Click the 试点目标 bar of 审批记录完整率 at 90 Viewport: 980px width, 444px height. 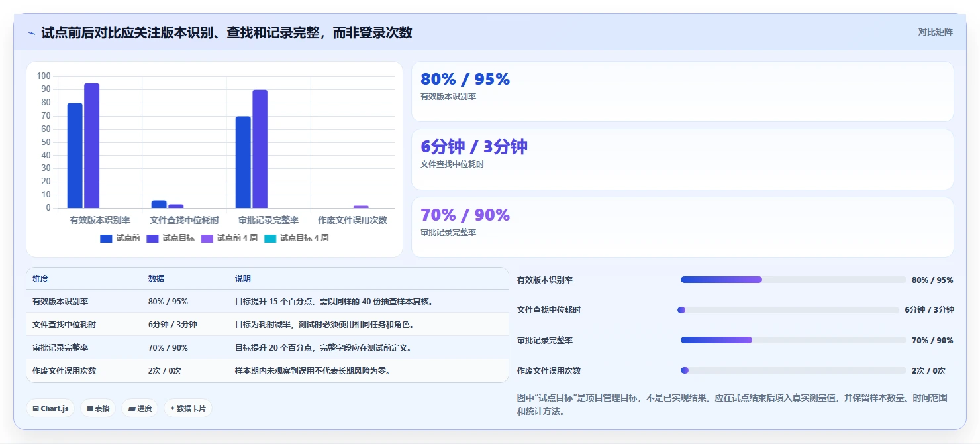point(260,149)
